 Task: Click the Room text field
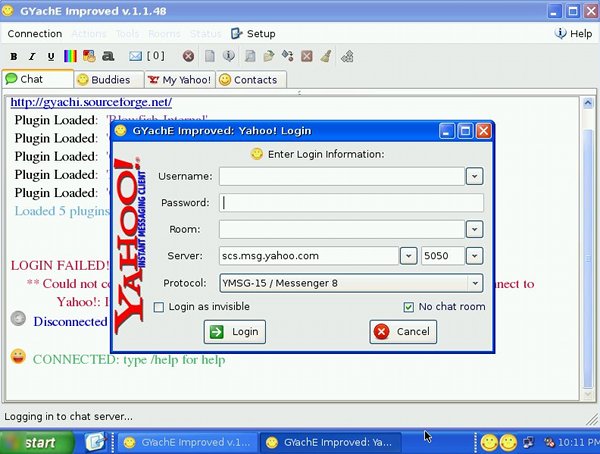pyautogui.click(x=342, y=229)
